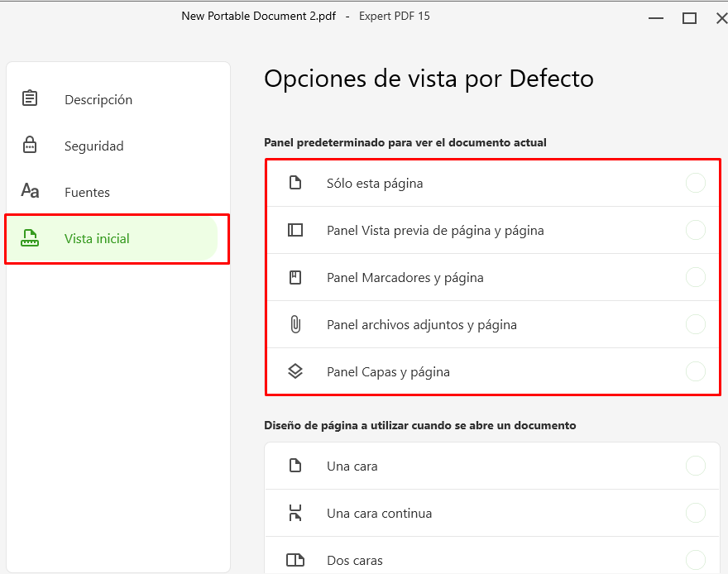Select the Sólo esta página radio button
Screen dimensions: 728x574
click(x=696, y=183)
